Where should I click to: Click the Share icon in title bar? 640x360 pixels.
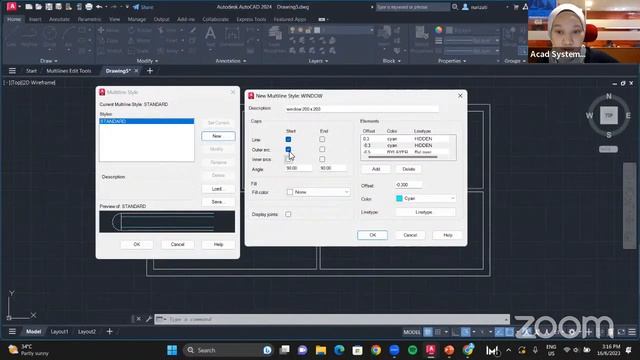[x=143, y=7]
